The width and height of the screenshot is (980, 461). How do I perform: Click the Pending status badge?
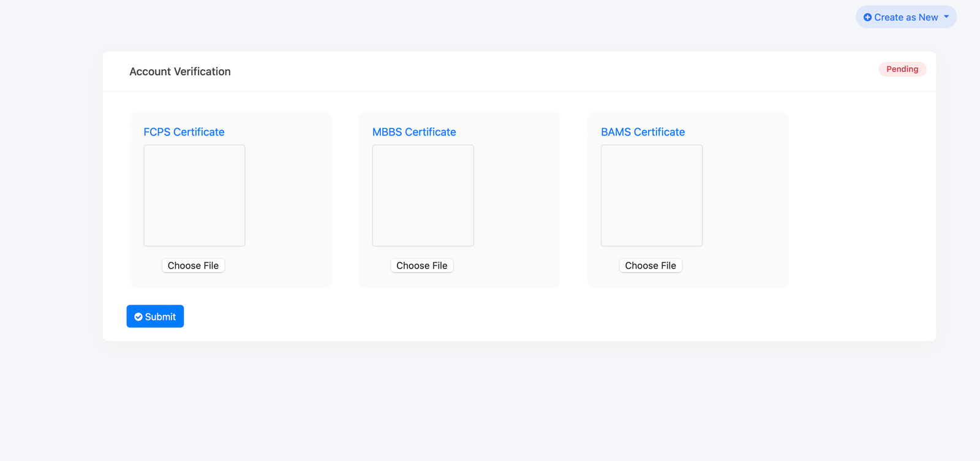pyautogui.click(x=902, y=69)
